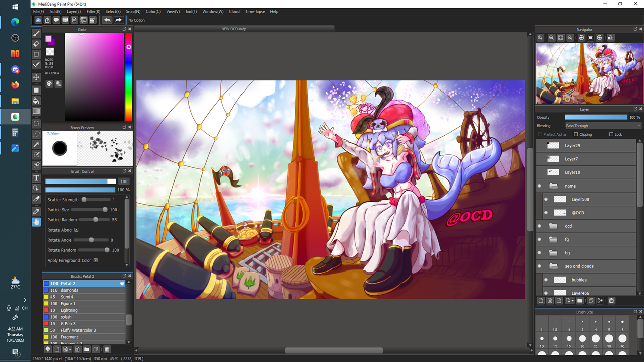Select the Move tool
This screenshot has width=644, height=362.
pos(36,77)
